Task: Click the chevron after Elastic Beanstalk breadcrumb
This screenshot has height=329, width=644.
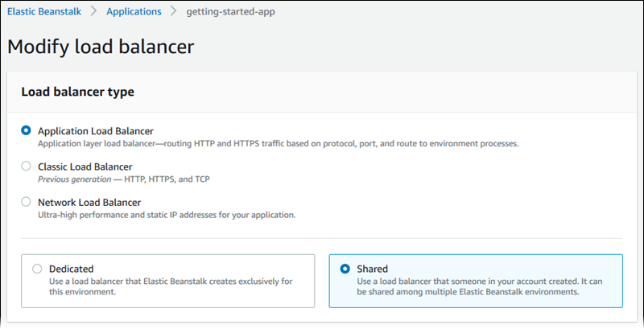Action: (x=93, y=12)
